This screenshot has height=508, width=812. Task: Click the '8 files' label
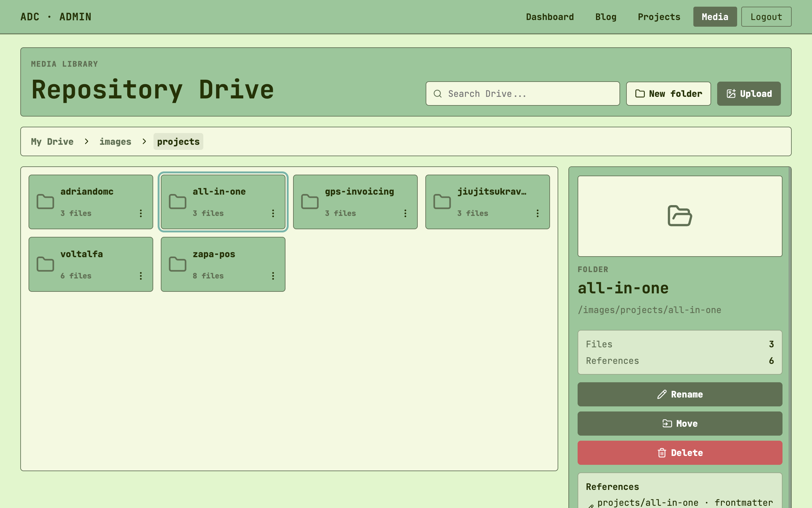pos(208,276)
